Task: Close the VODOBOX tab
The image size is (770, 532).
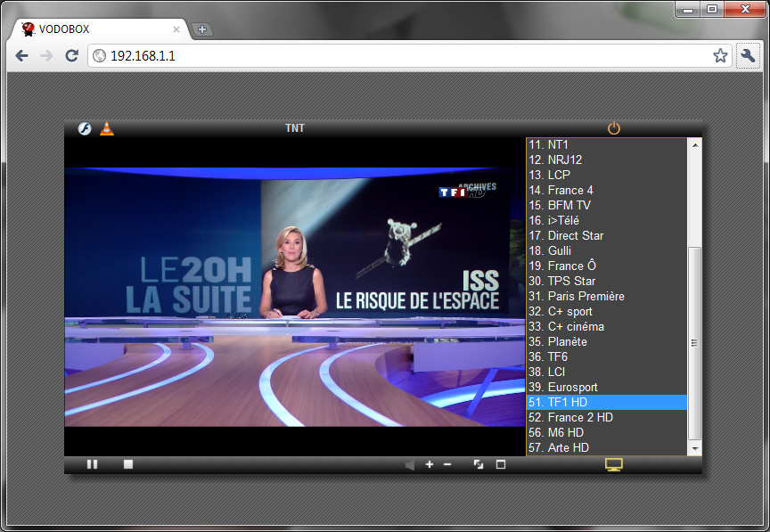Action: [x=176, y=29]
